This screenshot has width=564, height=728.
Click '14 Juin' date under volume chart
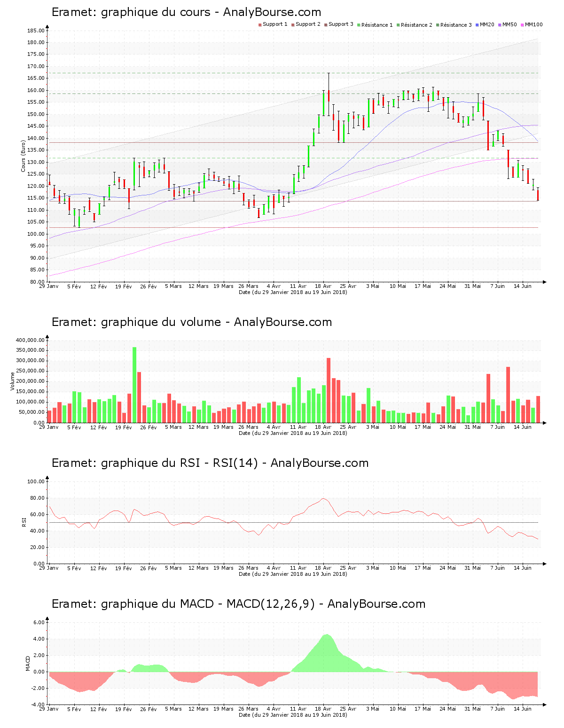coord(523,427)
